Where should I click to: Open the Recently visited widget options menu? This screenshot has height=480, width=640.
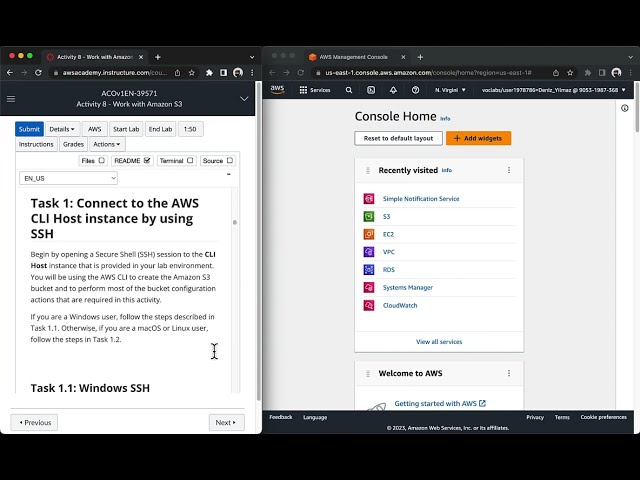click(x=509, y=170)
